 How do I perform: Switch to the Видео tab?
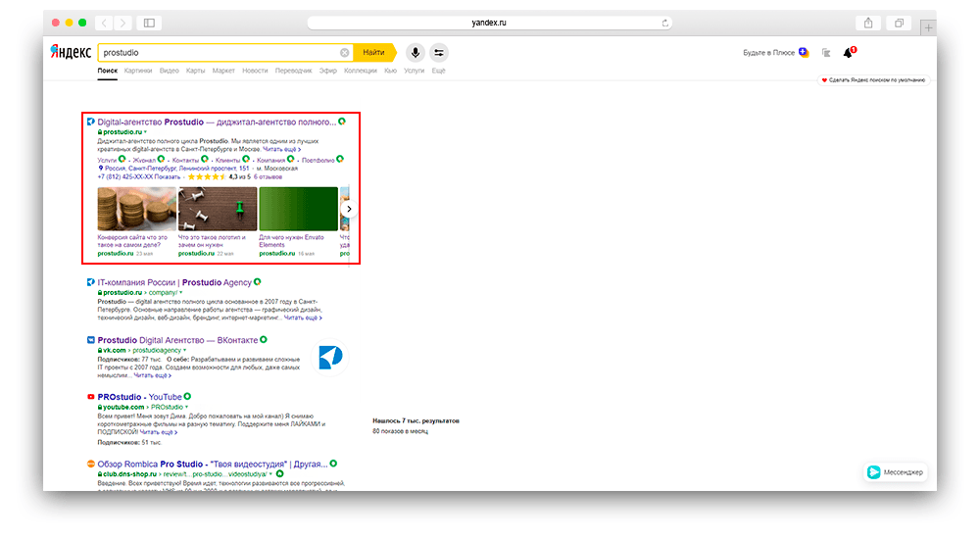click(170, 71)
